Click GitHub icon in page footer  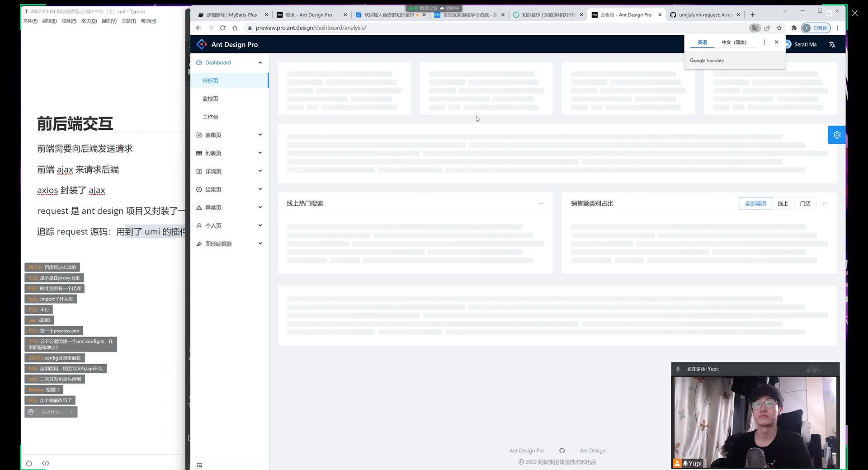tap(562, 451)
